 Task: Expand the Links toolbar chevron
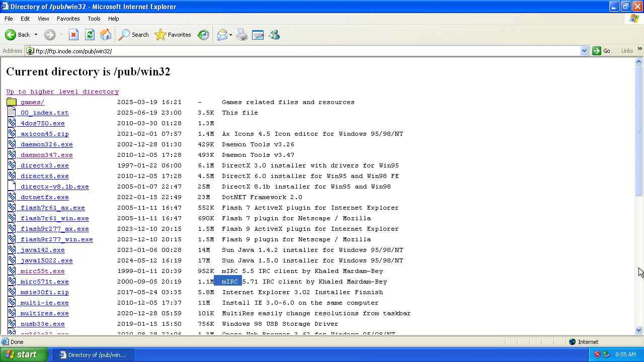point(639,49)
